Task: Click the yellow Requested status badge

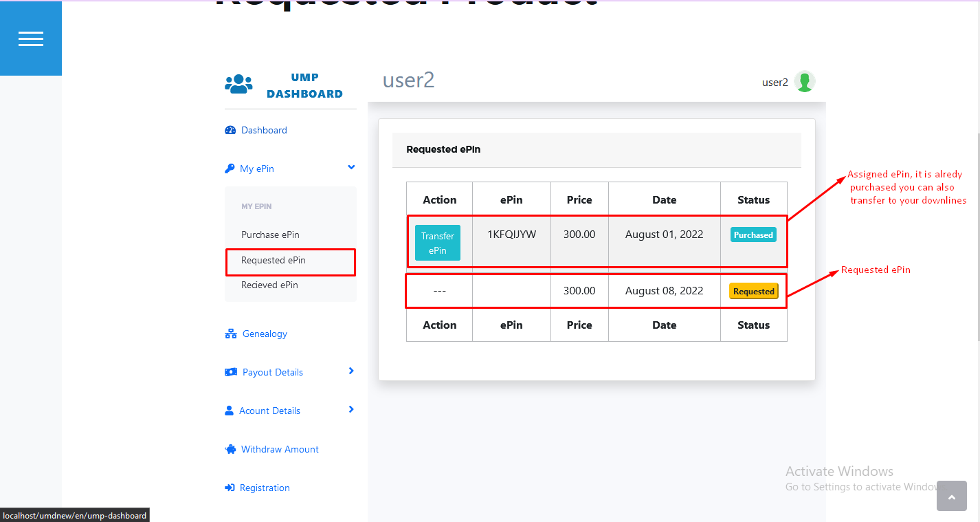Action: 753,292
